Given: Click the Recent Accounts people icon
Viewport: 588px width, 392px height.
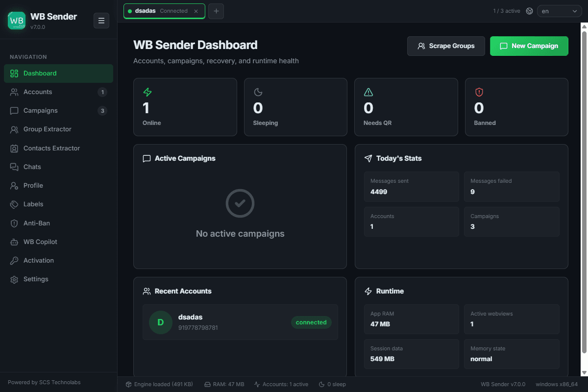Looking at the screenshot, I should coord(147,291).
